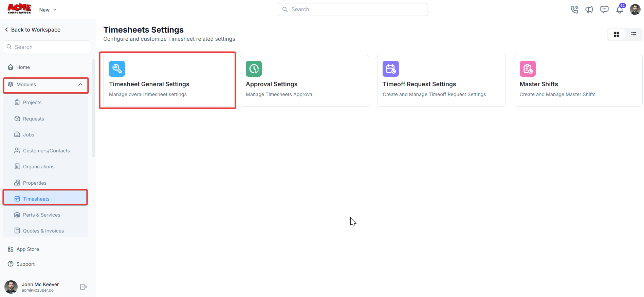Open Quotes & Invoices module settings

pos(45,231)
